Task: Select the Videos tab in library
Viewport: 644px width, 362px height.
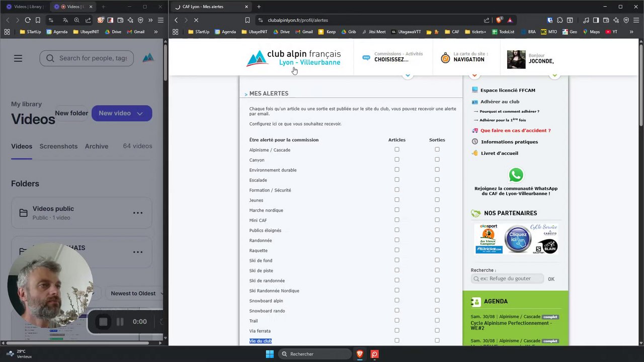Action: pos(22,146)
